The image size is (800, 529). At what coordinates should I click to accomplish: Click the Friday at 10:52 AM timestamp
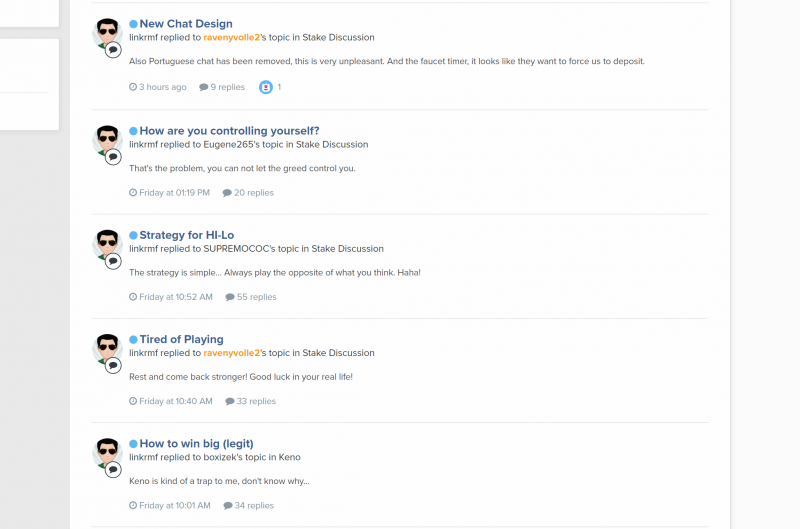(176, 297)
